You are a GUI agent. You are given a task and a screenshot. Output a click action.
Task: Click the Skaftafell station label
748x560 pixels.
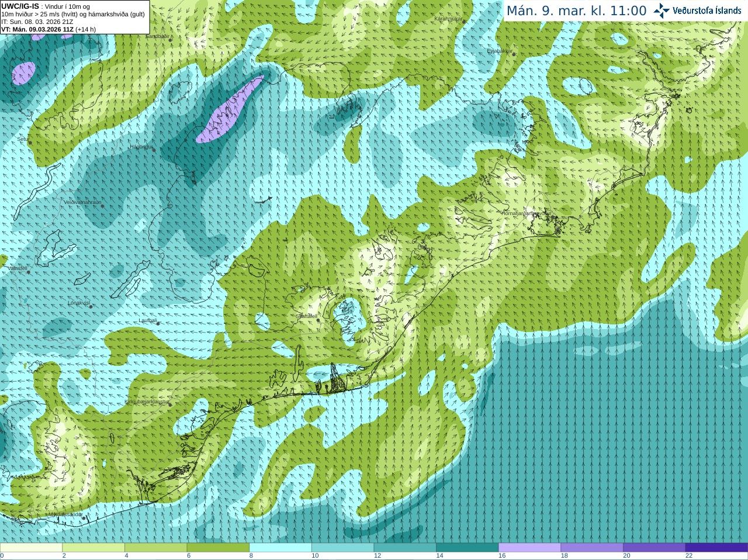coord(306,316)
